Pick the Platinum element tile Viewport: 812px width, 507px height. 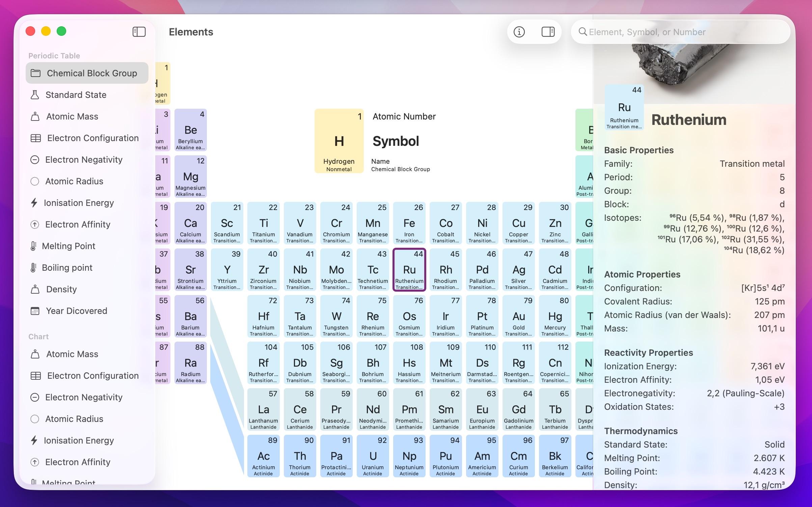482,316
